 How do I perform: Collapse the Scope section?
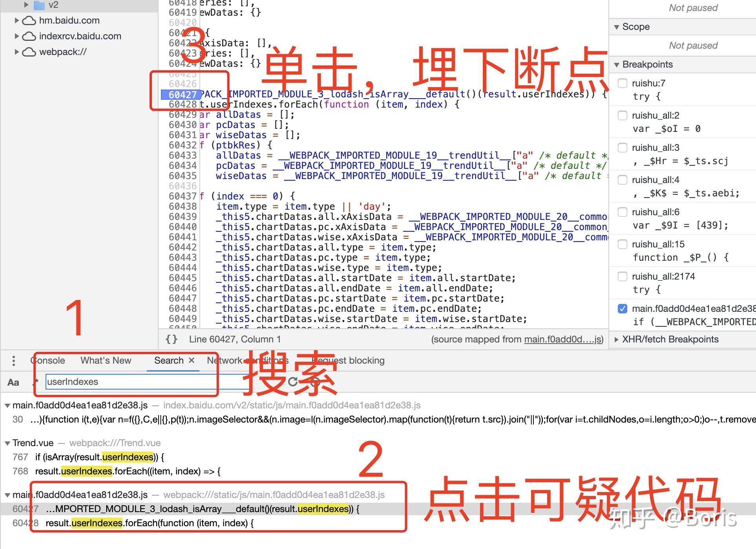point(617,27)
